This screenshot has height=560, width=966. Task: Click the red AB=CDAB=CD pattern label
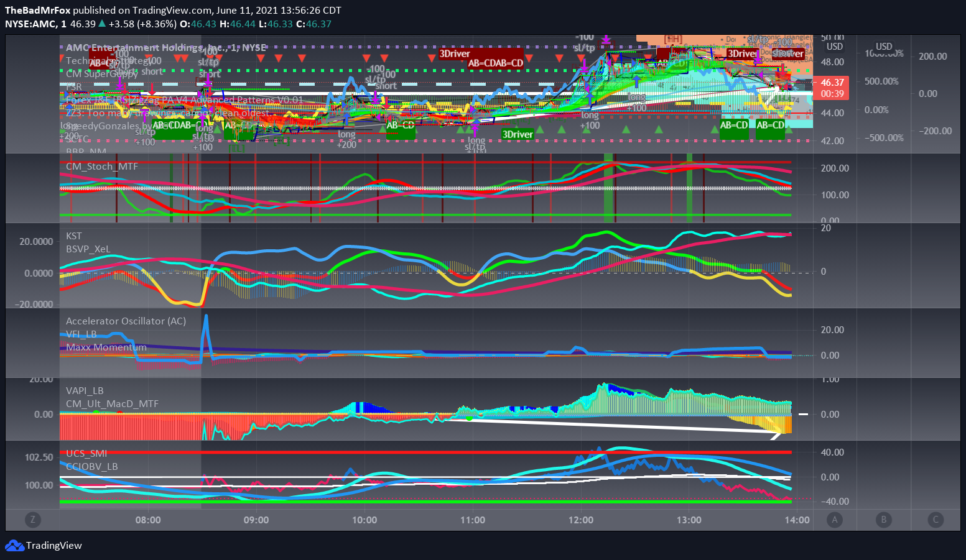point(495,63)
